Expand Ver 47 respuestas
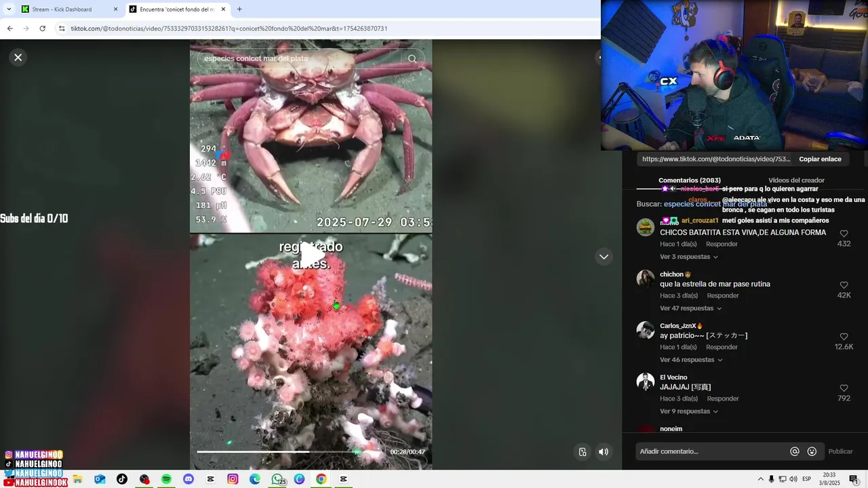 point(691,308)
